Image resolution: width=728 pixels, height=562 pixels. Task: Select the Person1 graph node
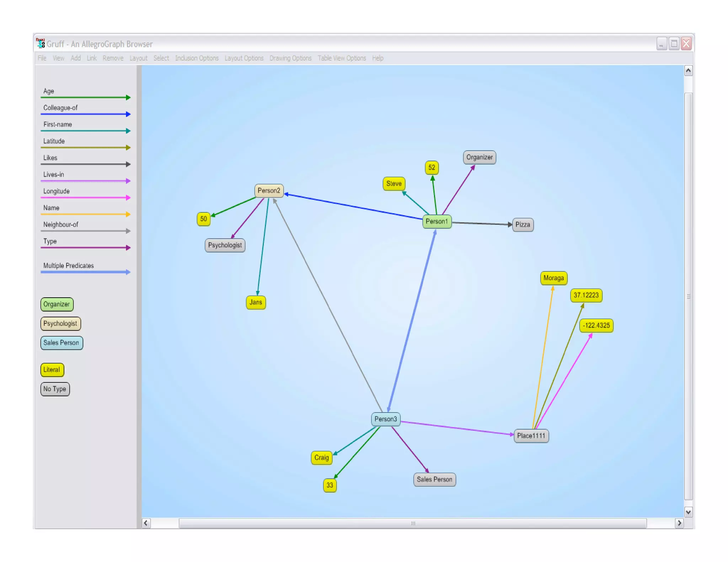pyautogui.click(x=437, y=222)
